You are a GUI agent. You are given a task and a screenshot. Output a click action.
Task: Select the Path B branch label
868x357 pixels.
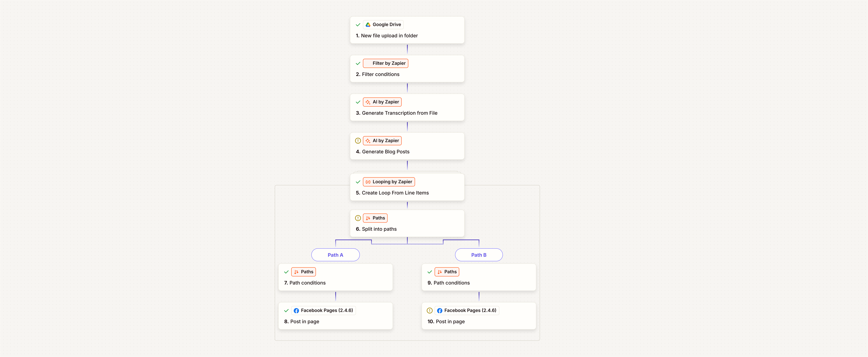[x=479, y=255]
